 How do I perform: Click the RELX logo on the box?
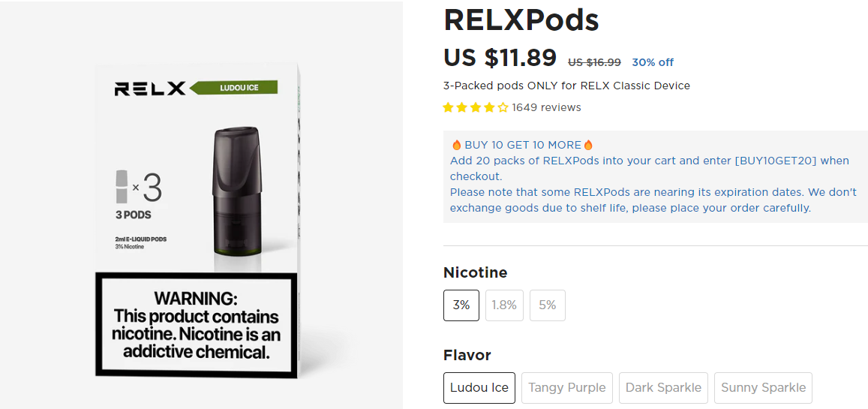(150, 89)
